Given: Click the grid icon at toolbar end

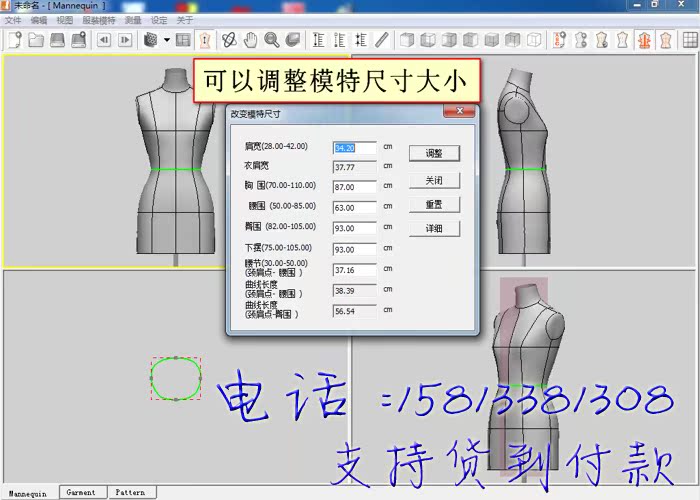Looking at the screenshot, I should [690, 40].
